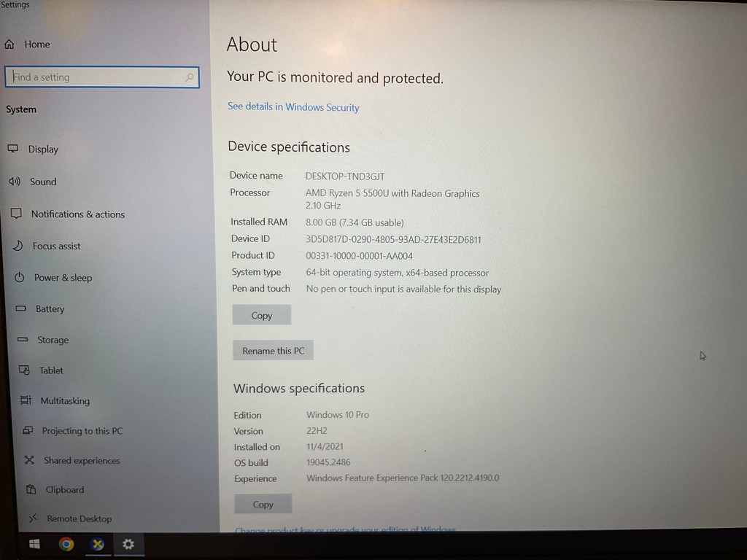Click the Product ID 00331-10000-00001-AA004

pos(359,256)
